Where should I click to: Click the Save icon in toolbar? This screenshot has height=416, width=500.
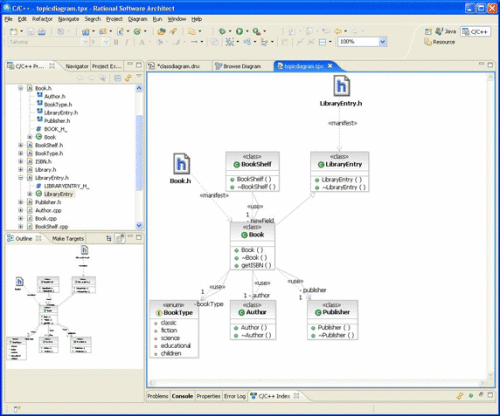click(x=31, y=32)
